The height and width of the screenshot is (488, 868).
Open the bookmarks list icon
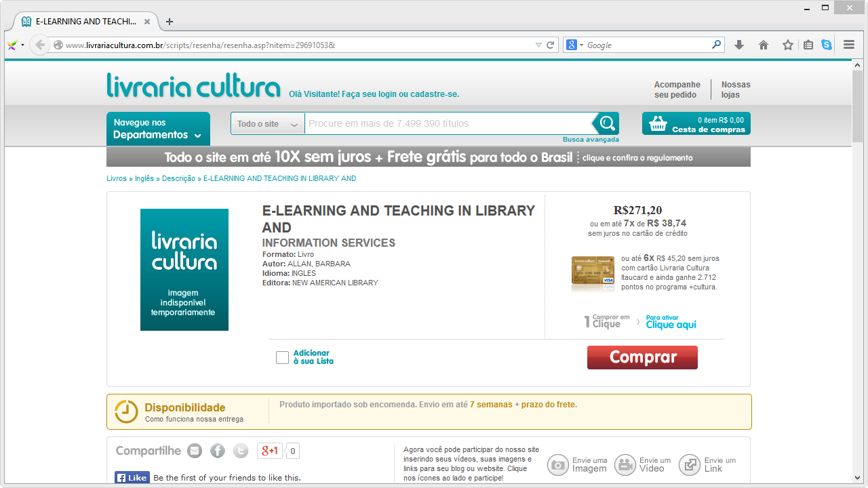[x=808, y=45]
